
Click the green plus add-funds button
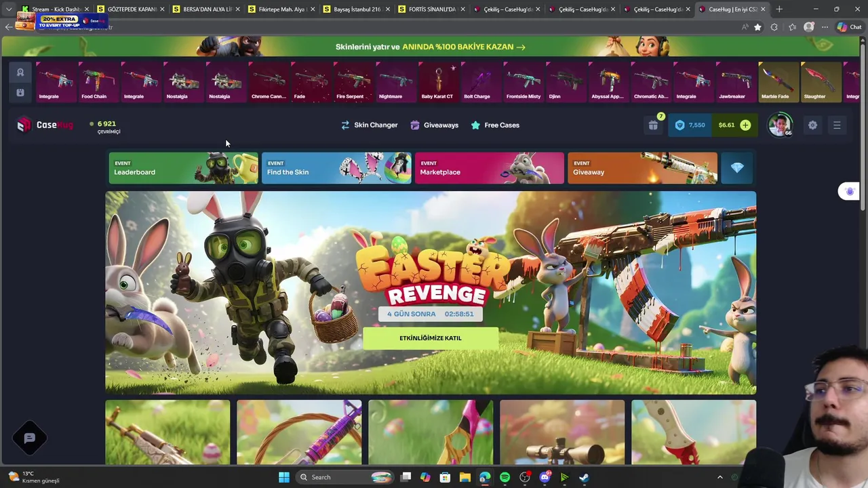click(x=745, y=125)
